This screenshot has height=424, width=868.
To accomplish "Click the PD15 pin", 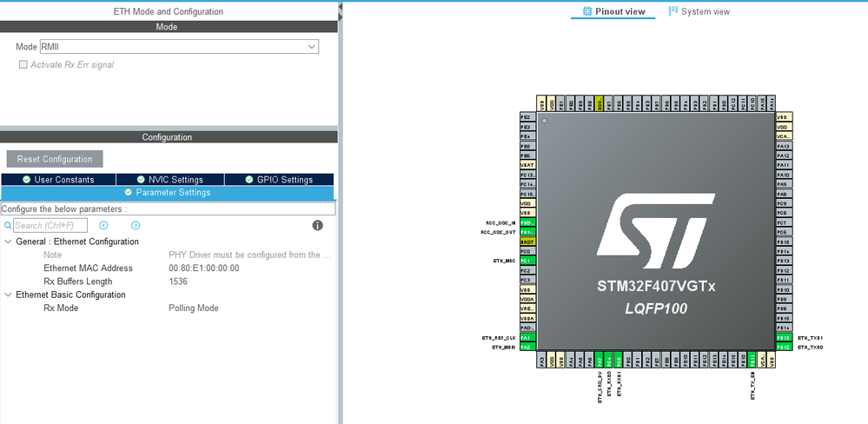I will 785,242.
